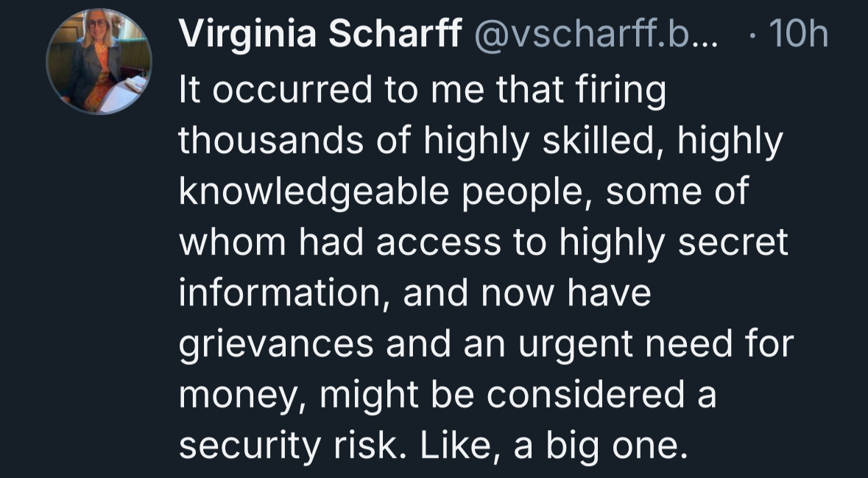Click the line 'information, and now have'

tap(414, 294)
